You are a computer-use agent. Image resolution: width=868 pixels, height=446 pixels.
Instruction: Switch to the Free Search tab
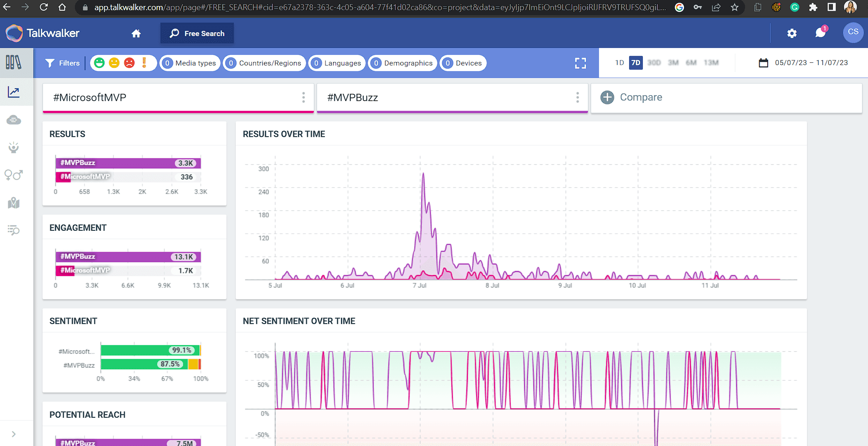(197, 33)
